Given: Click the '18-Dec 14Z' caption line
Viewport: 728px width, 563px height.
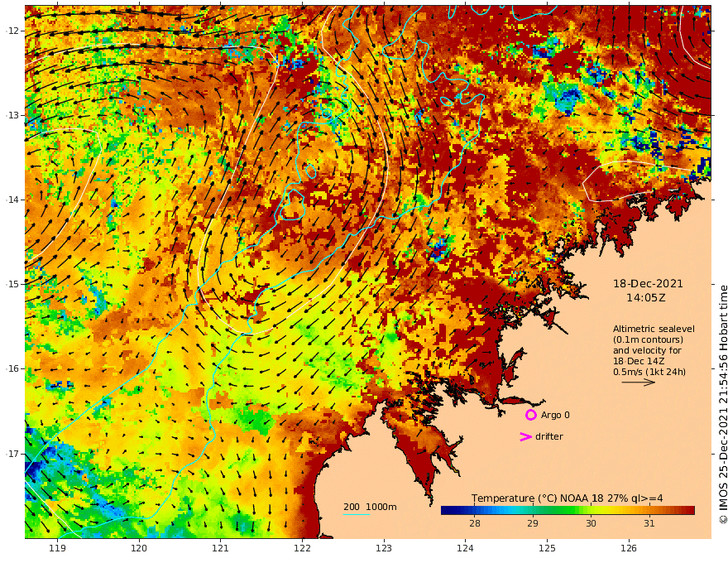Looking at the screenshot, I should 639,361.
